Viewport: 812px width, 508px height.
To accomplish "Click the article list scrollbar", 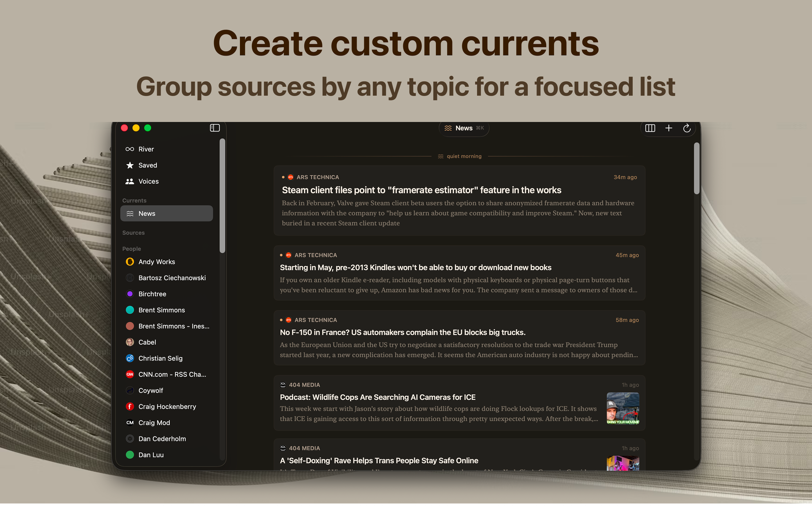I will [x=697, y=168].
